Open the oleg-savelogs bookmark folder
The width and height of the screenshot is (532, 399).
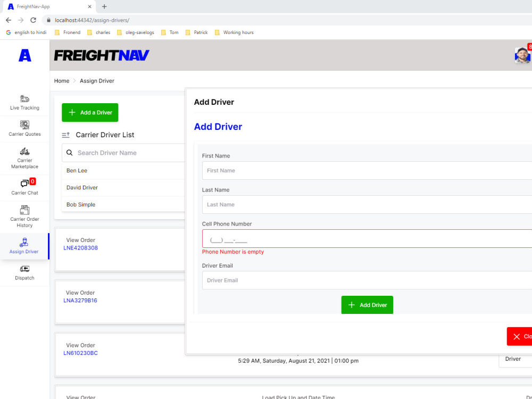tap(136, 32)
